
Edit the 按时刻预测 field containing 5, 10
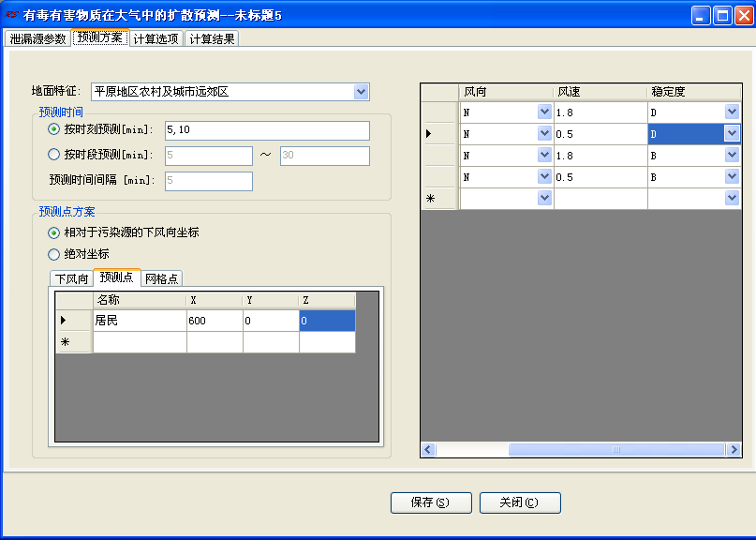[x=267, y=130]
